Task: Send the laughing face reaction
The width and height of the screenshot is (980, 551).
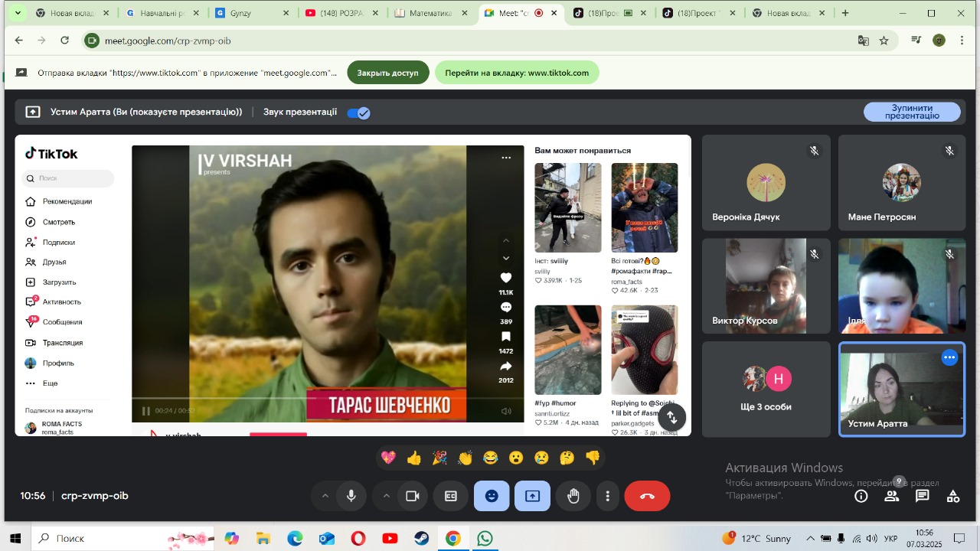Action: tap(491, 458)
